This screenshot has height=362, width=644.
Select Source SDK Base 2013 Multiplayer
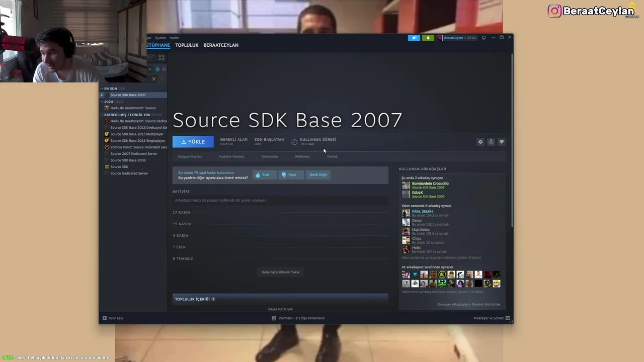click(x=133, y=134)
